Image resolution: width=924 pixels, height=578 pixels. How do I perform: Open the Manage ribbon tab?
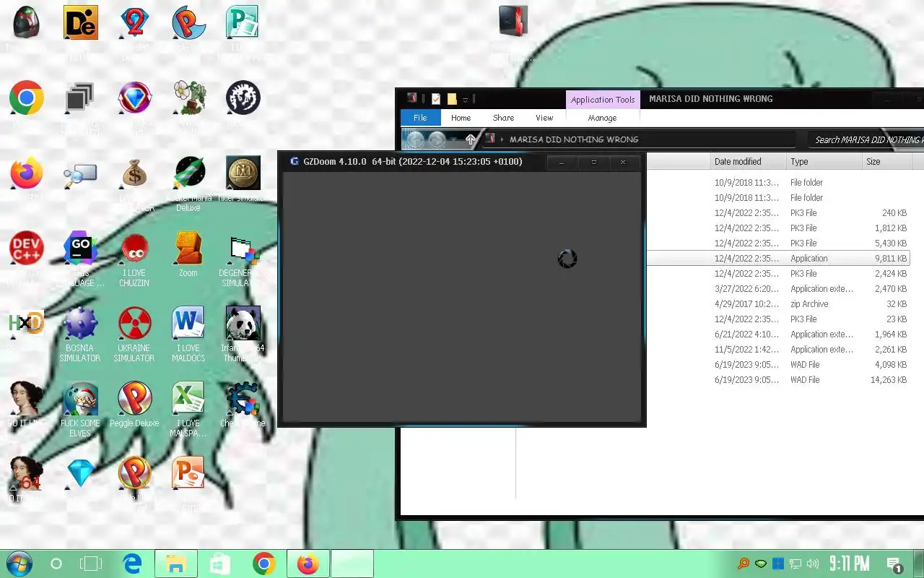pyautogui.click(x=602, y=118)
